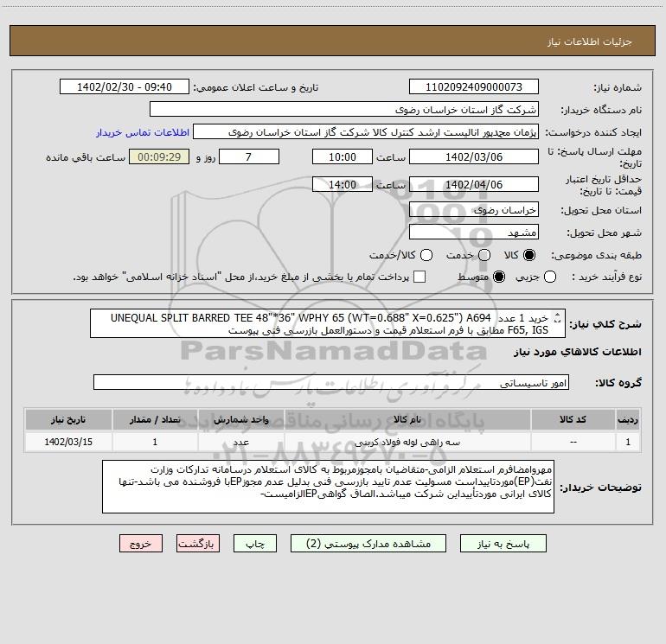Toggle the اسناد خزانه اسلامی payment checkbox
The width and height of the screenshot is (666, 644).
point(419,277)
